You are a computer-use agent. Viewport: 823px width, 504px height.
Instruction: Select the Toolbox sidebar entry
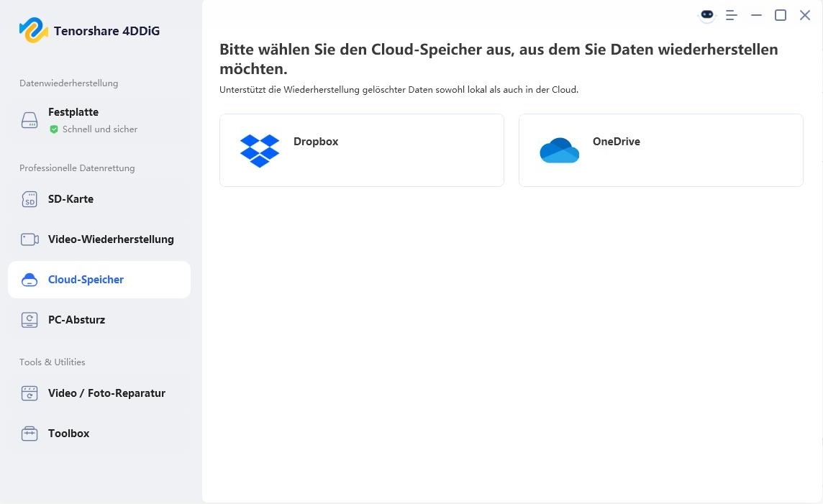pyautogui.click(x=68, y=434)
